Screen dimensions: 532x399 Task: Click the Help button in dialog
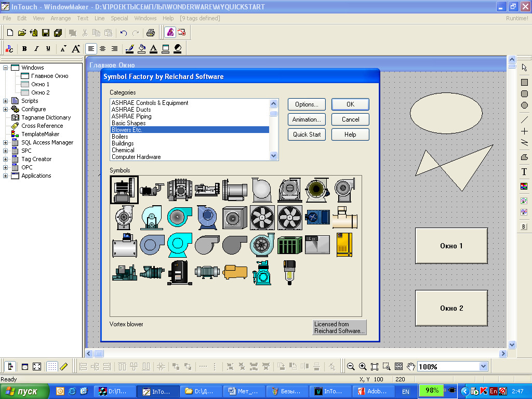click(x=350, y=135)
